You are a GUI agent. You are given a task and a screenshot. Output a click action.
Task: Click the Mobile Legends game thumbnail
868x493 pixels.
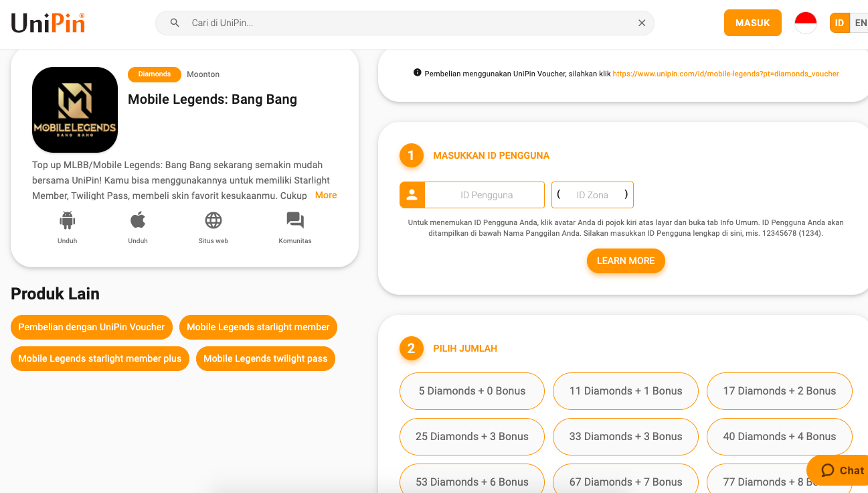coord(75,110)
